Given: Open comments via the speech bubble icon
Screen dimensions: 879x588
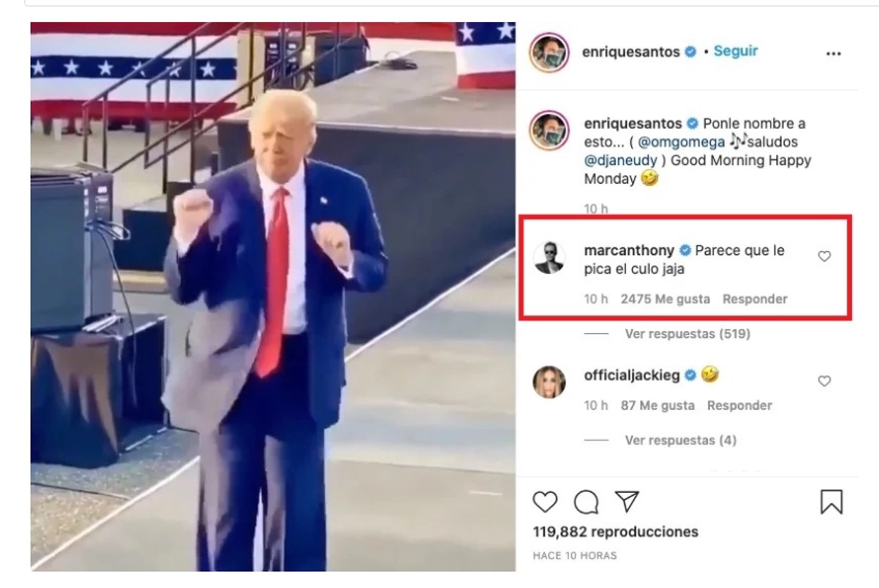Looking at the screenshot, I should tap(586, 502).
